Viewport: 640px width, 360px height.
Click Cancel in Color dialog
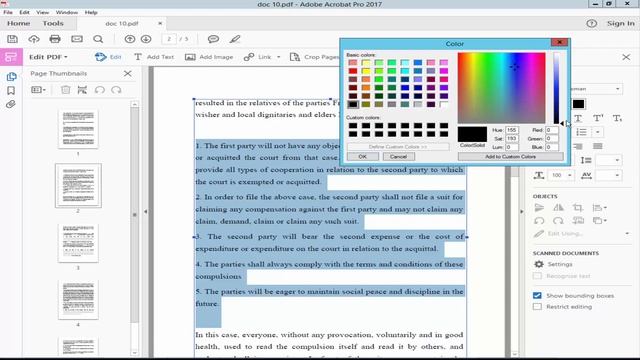[x=398, y=157]
